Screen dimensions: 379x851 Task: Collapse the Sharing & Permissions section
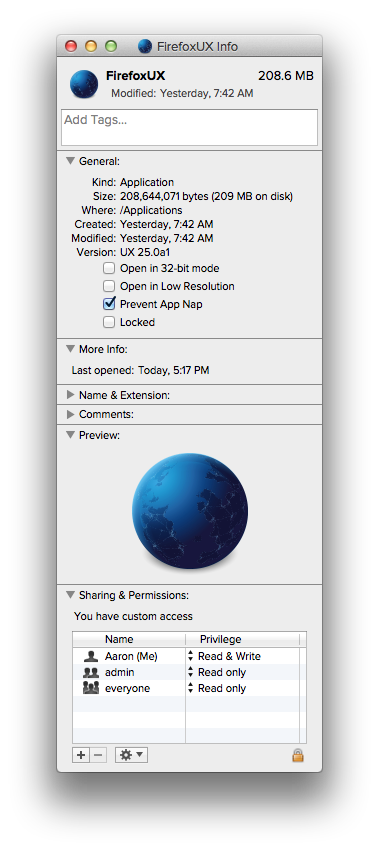[x=70, y=595]
